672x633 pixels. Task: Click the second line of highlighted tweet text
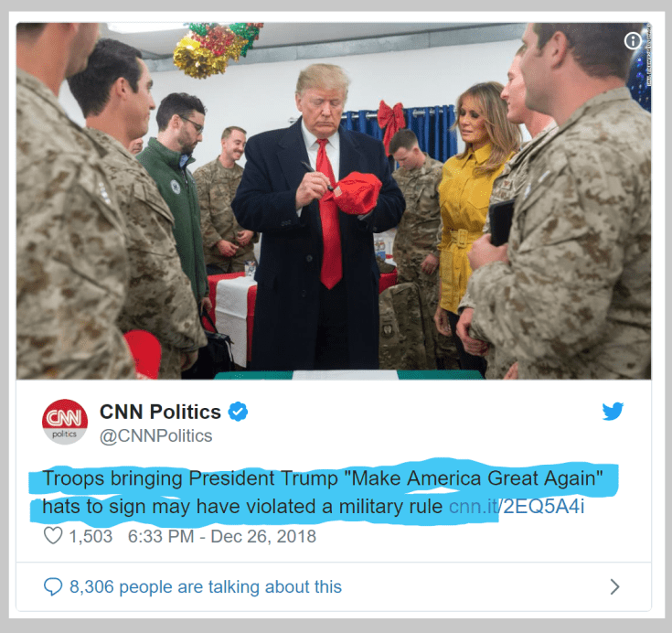click(x=242, y=507)
